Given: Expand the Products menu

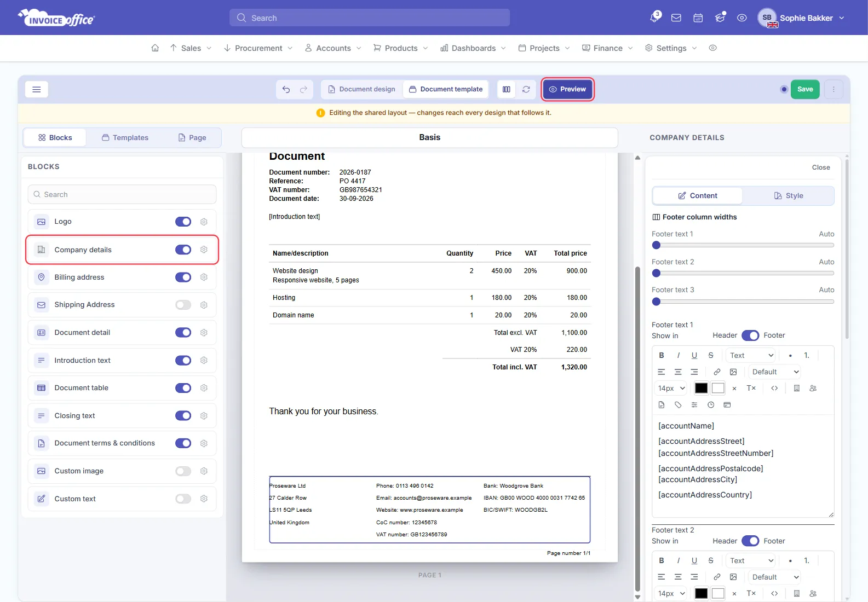Looking at the screenshot, I should point(400,48).
